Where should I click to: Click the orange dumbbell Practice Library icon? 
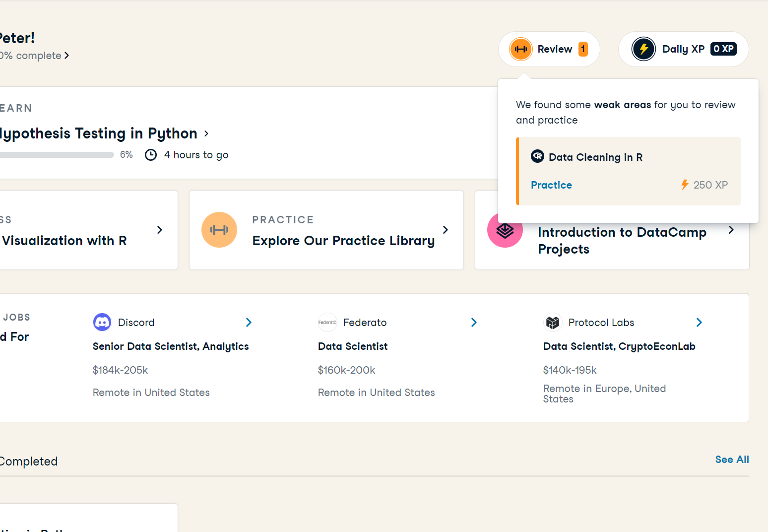coord(219,230)
